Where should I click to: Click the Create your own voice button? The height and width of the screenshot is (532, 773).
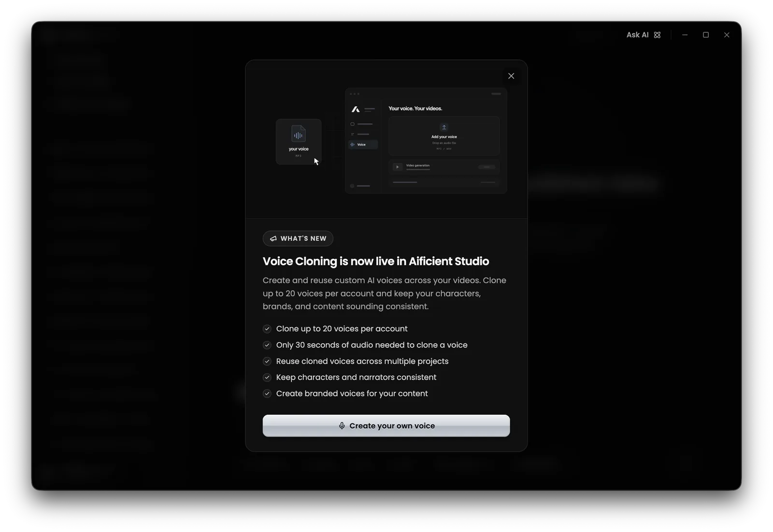pyautogui.click(x=386, y=426)
